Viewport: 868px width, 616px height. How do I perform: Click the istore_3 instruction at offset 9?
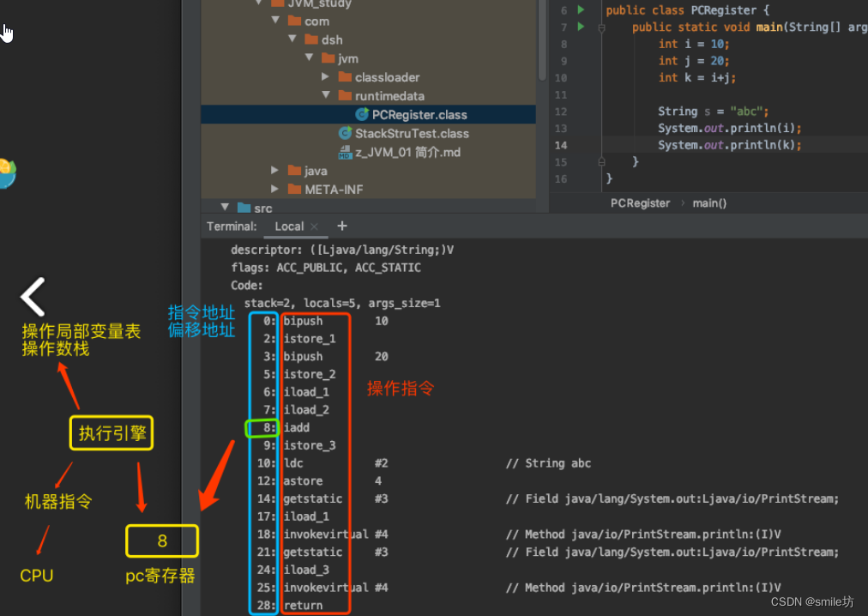[310, 444]
